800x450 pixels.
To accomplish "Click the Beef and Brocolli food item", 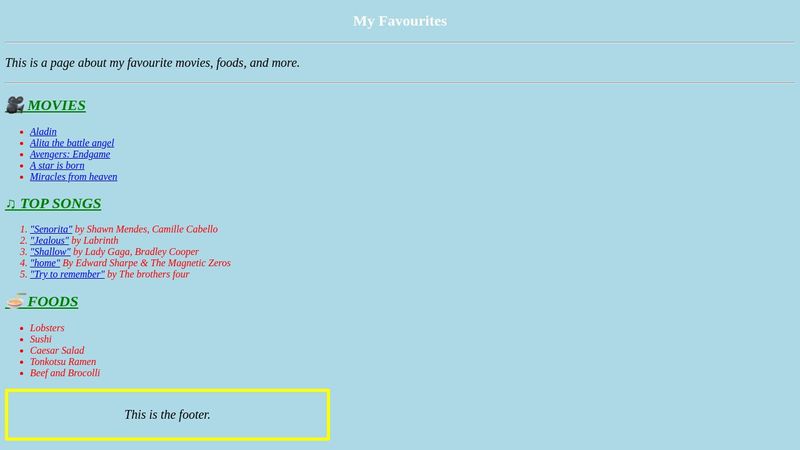I will click(x=65, y=372).
